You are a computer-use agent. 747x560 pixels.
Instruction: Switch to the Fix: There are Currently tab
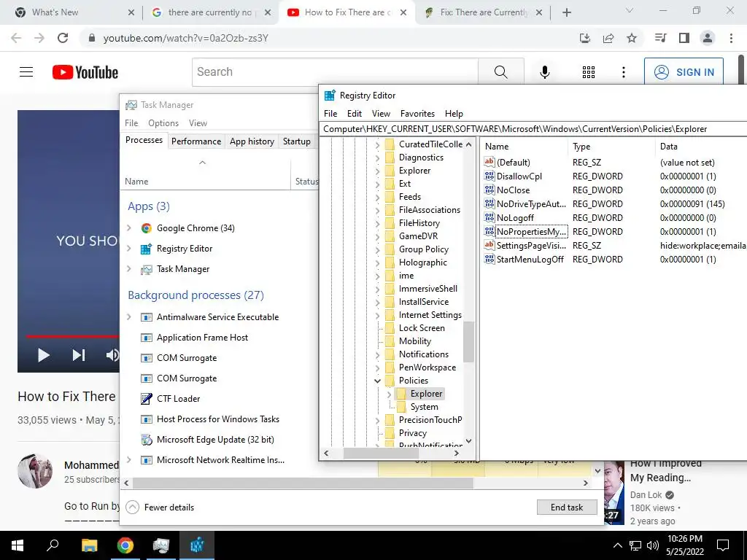[483, 12]
